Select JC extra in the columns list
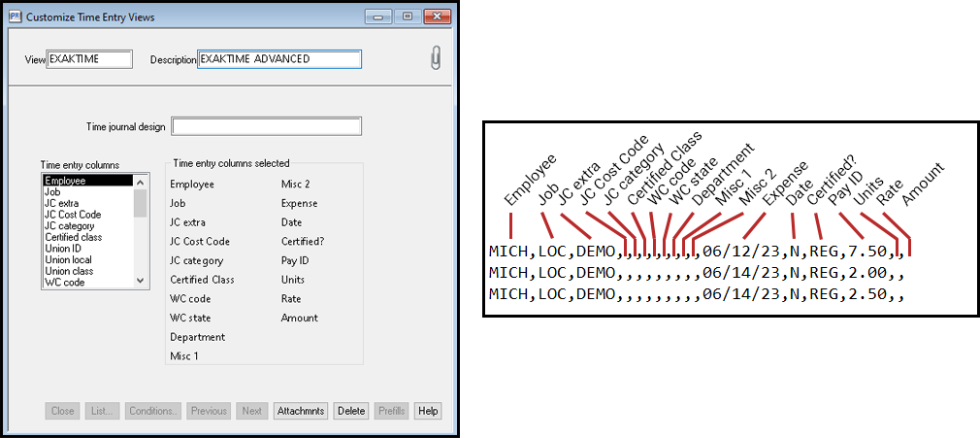 [x=88, y=203]
